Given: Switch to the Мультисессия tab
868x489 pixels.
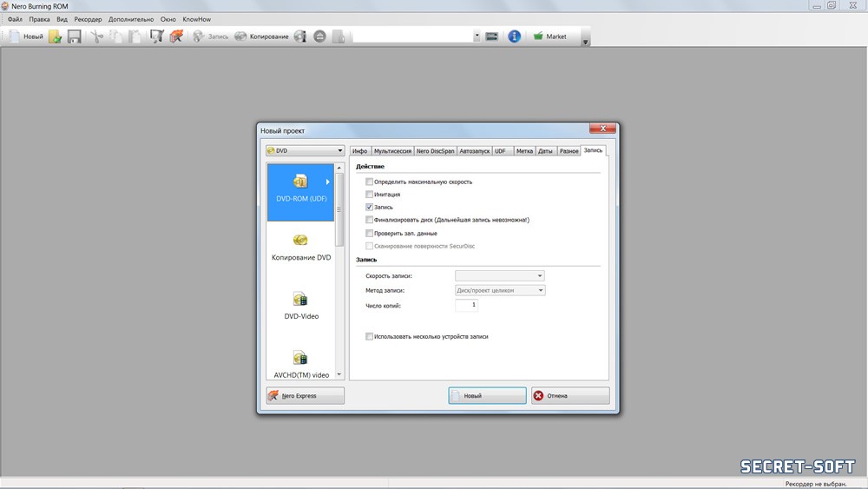Looking at the screenshot, I should (392, 151).
